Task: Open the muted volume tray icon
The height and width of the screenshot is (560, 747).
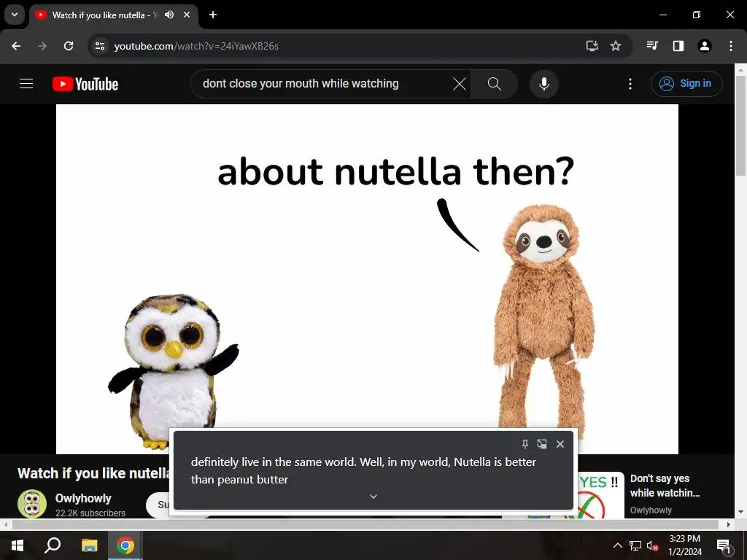Action: tap(652, 545)
